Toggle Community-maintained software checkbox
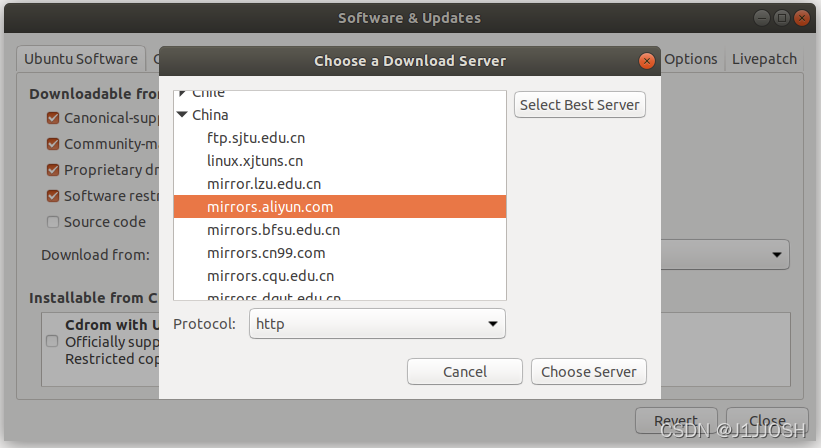The width and height of the screenshot is (821, 448). 53,143
